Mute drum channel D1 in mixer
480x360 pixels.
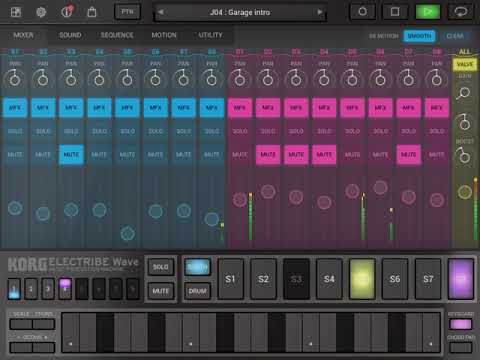[x=240, y=155]
